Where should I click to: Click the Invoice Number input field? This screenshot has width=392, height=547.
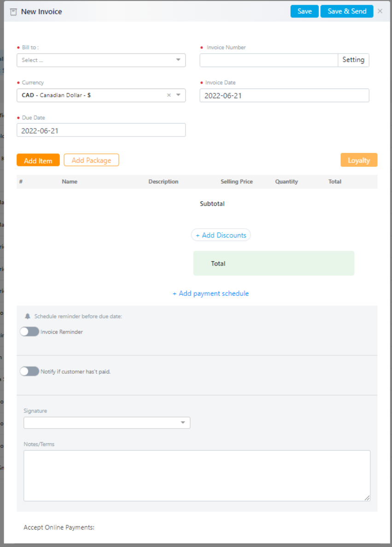click(x=269, y=60)
